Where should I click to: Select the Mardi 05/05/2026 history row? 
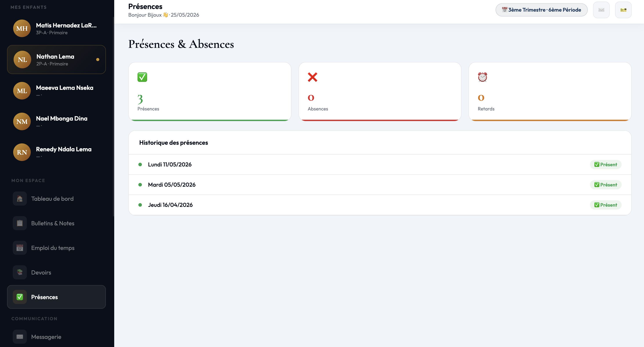(380, 185)
